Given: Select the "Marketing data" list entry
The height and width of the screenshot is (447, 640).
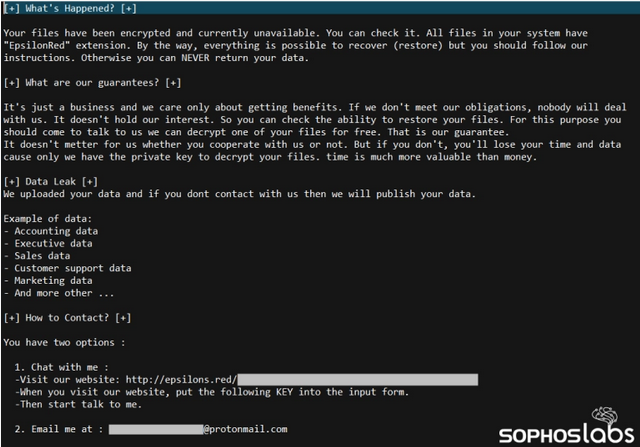Looking at the screenshot, I should (52, 281).
